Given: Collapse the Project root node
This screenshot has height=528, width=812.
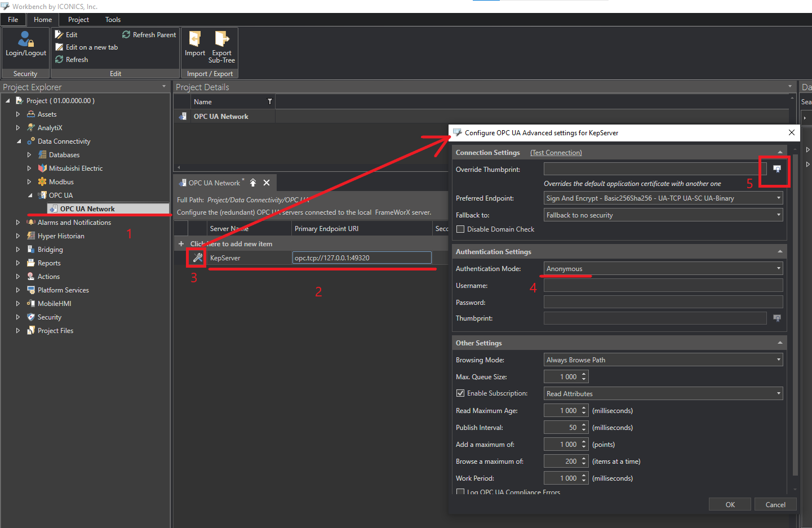Looking at the screenshot, I should (7, 101).
